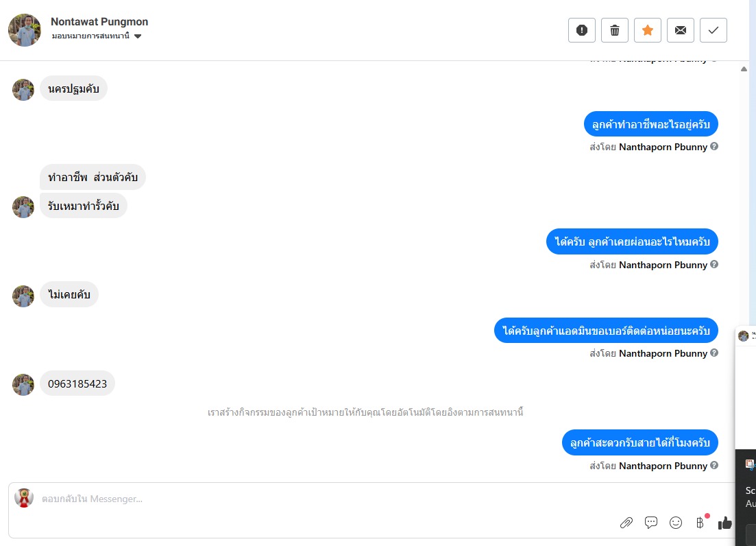Click the phone number 0963185423 message
Viewport: 756px width, 546px height.
pyautogui.click(x=77, y=384)
